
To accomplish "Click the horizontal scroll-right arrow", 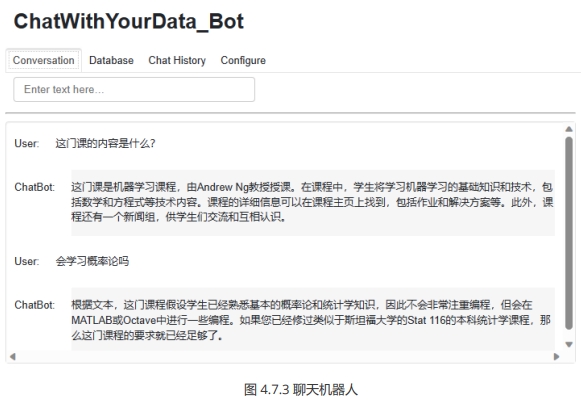I will point(556,356).
